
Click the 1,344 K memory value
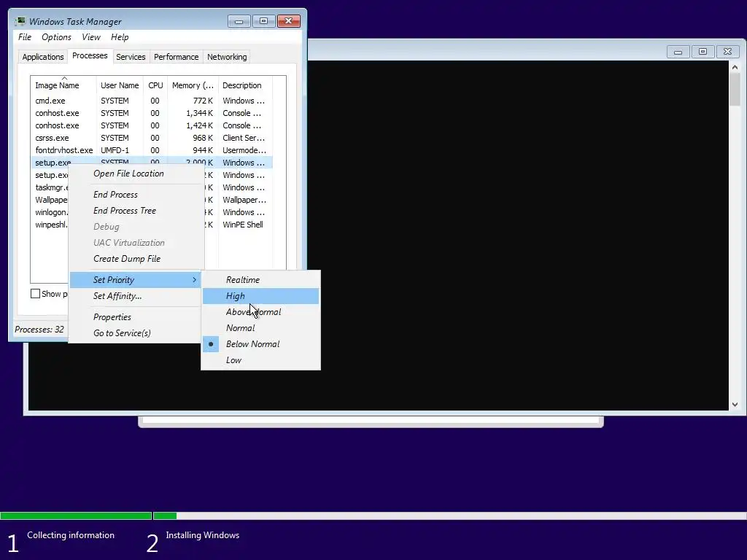(200, 113)
